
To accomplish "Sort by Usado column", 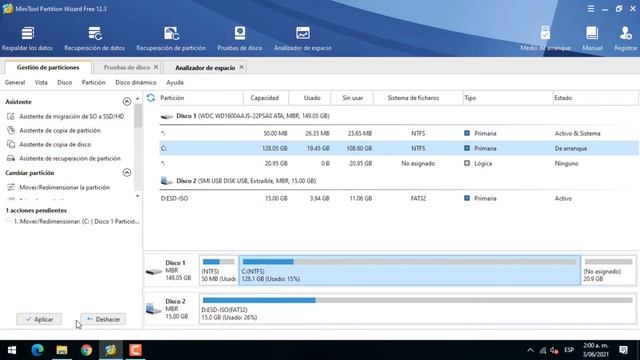I will pyautogui.click(x=310, y=98).
